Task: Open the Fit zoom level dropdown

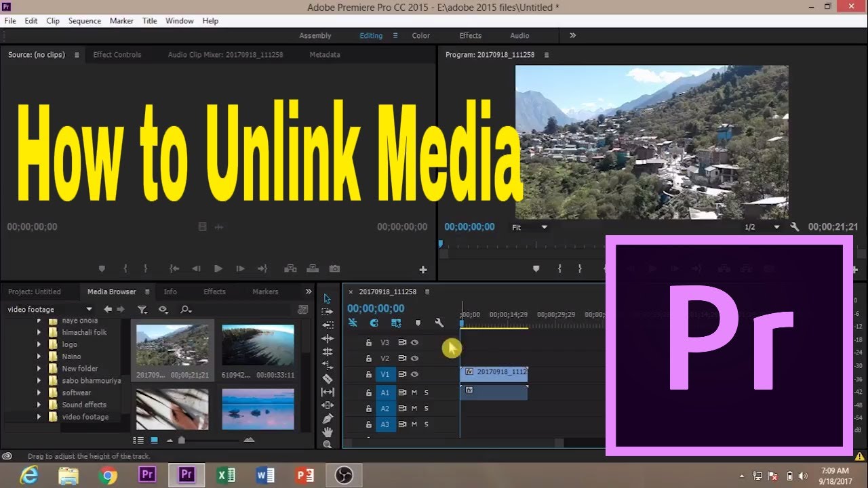Action: pyautogui.click(x=530, y=227)
